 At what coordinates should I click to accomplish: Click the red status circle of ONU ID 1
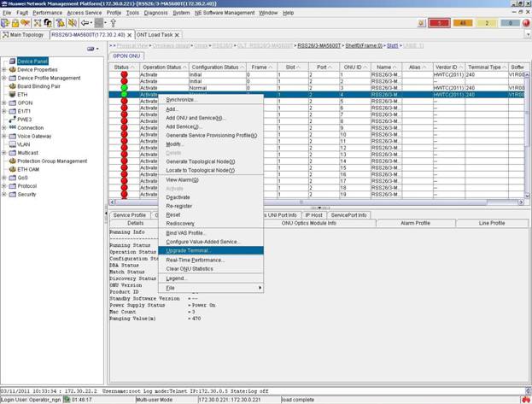click(124, 74)
